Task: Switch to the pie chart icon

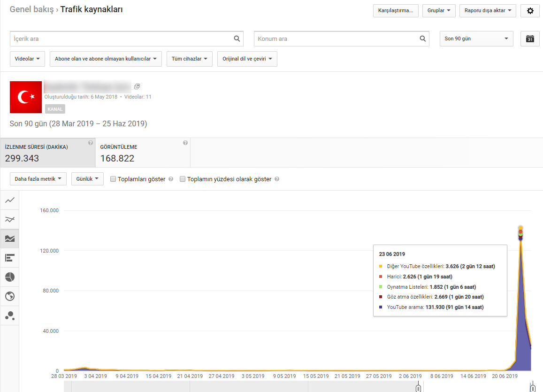Action: 10,277
